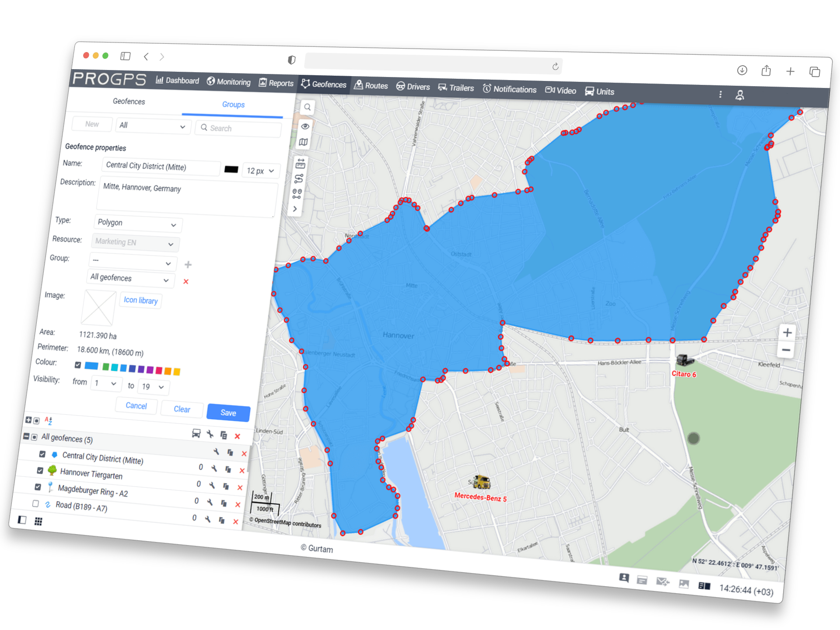Sort geofences alphabetically with A-Z icon
Image resolution: width=840 pixels, height=630 pixels.
(48, 421)
